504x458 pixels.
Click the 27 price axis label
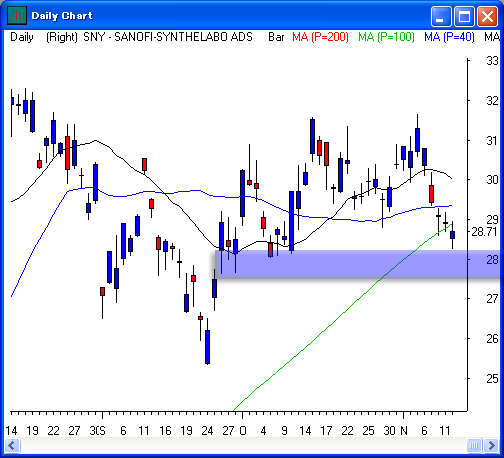(x=492, y=299)
